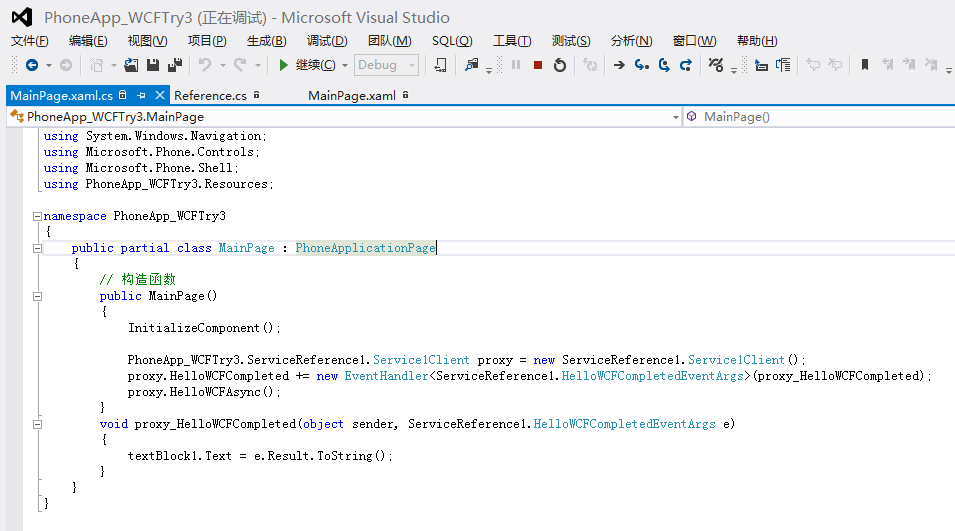Open the 窗口(W) menu

point(694,41)
